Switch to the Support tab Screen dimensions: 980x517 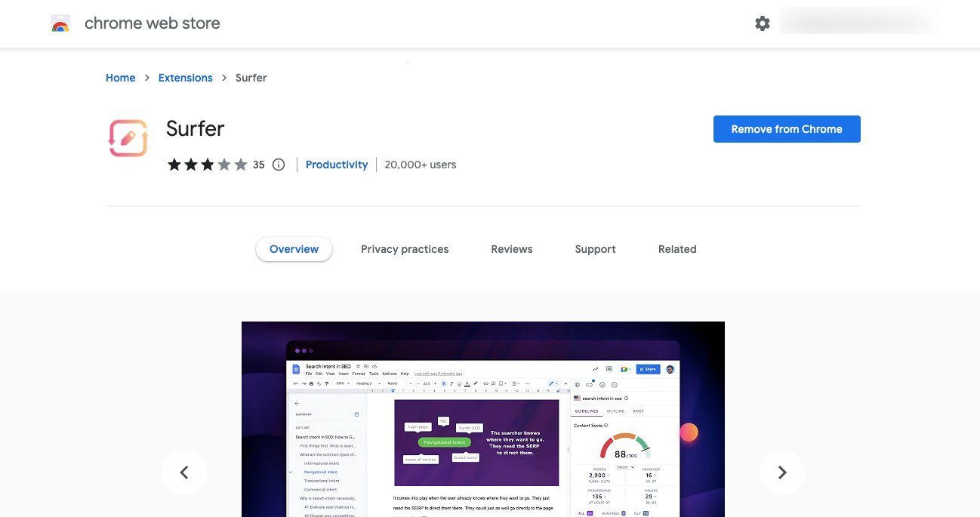pyautogui.click(x=596, y=249)
